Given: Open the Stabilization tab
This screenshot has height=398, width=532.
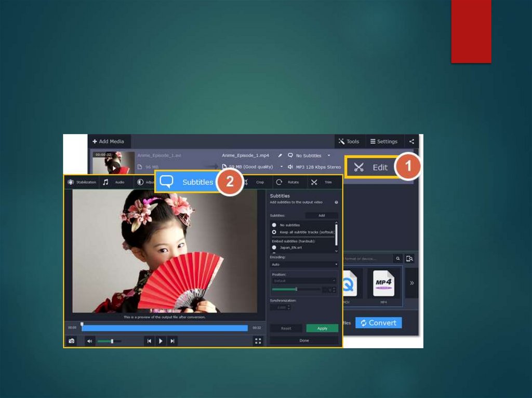Looking at the screenshot, I should (82, 182).
